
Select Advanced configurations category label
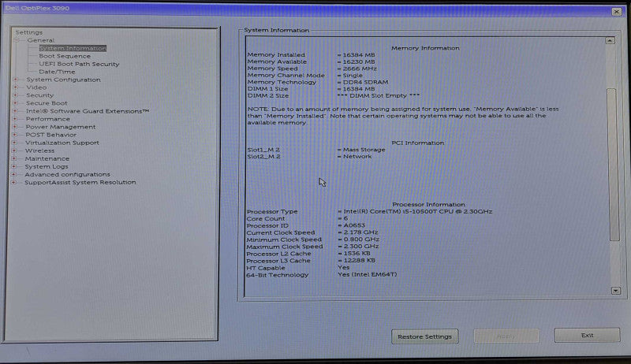point(67,174)
